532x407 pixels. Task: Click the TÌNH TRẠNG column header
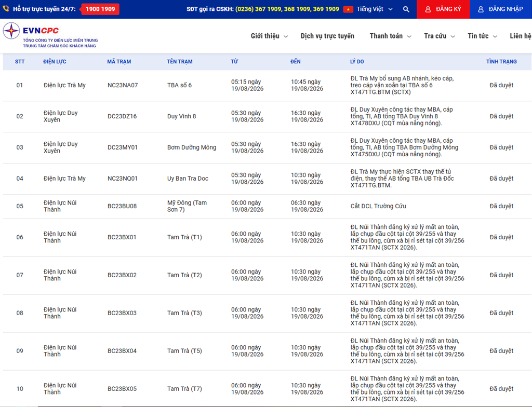click(501, 61)
